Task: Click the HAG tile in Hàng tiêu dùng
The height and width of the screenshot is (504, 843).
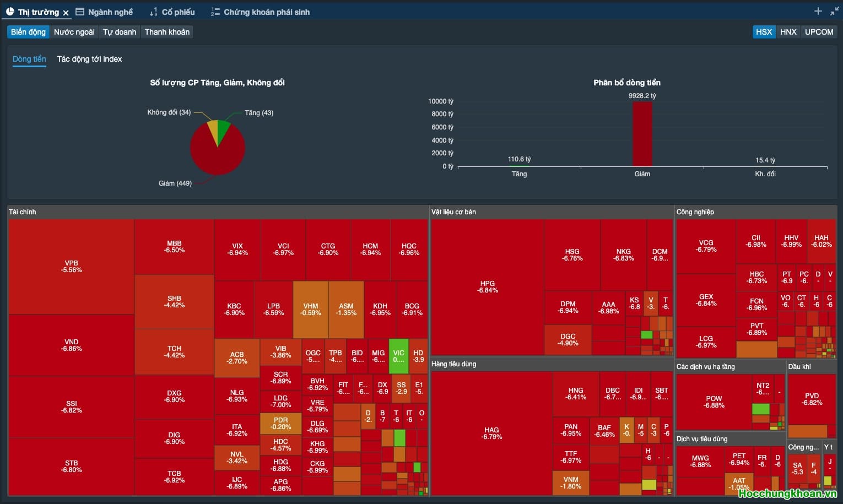Action: pos(491,433)
